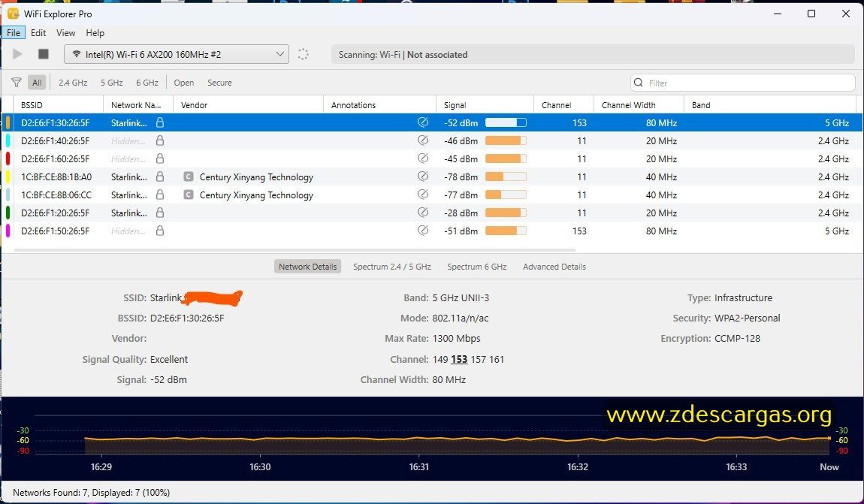Click lock icon for D2:E6:F1:20:26:5F

(x=160, y=213)
